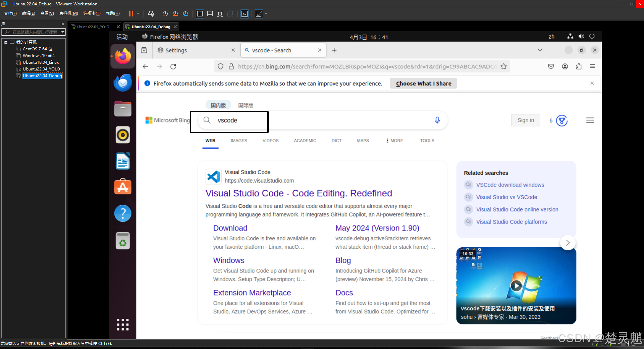Image resolution: width=644 pixels, height=349 pixels.
Task: Click the Firefox View icon left of tabs
Action: 144,50
